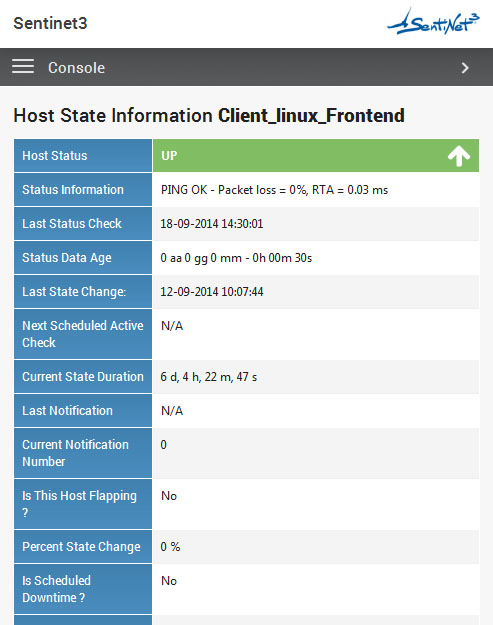Select the green UP status cell

pos(316,155)
